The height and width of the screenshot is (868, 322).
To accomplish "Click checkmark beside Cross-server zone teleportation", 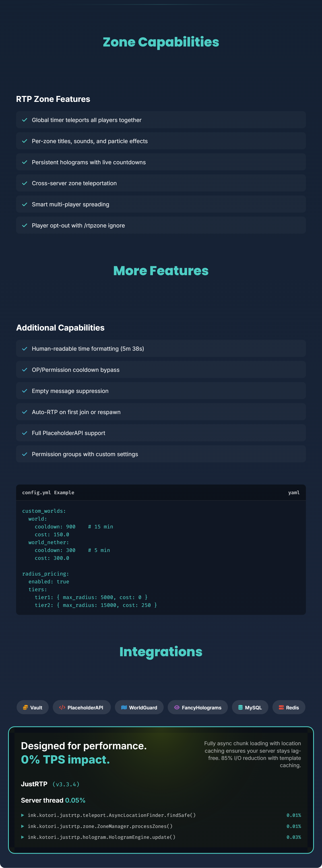I will tap(25, 183).
